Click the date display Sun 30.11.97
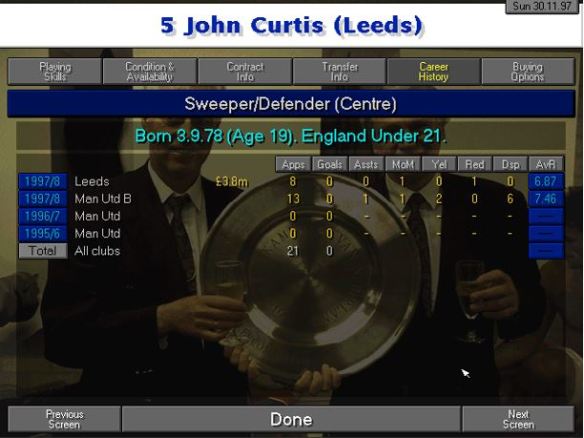Image resolution: width=584 pixels, height=438 pixels. 542,6
